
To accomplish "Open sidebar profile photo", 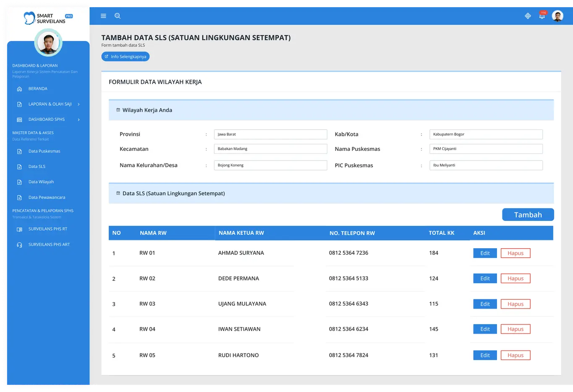I will pos(48,43).
